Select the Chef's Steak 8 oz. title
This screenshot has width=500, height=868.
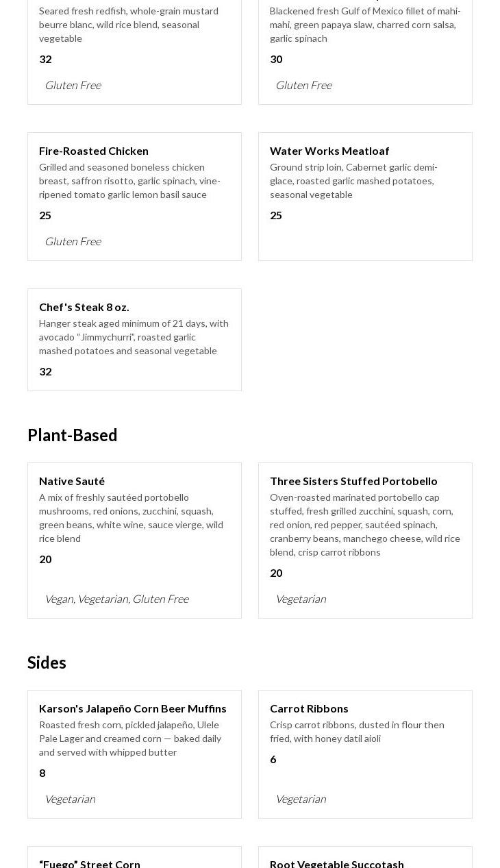click(x=84, y=307)
